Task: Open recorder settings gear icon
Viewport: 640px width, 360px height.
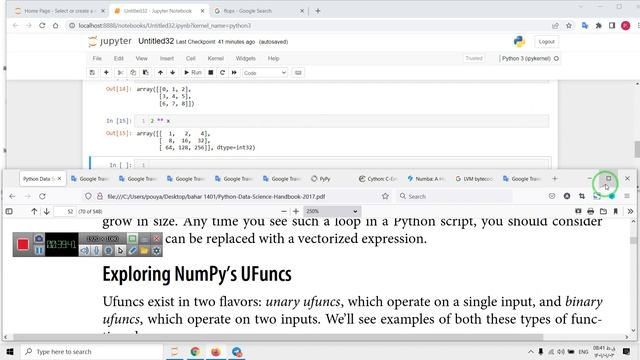Action: click(x=156, y=251)
